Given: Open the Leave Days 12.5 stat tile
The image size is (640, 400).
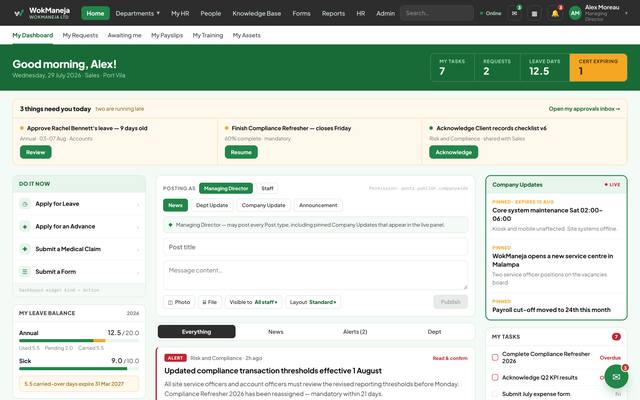Looking at the screenshot, I should click(544, 68).
